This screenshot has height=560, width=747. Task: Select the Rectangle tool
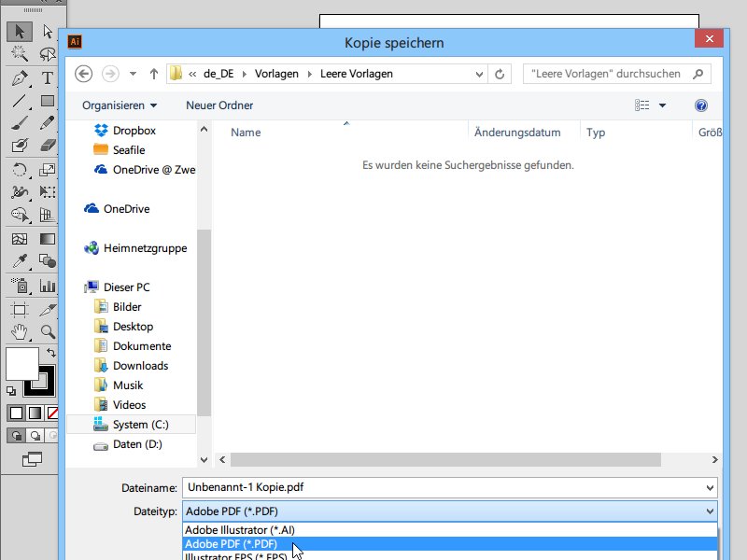point(47,101)
